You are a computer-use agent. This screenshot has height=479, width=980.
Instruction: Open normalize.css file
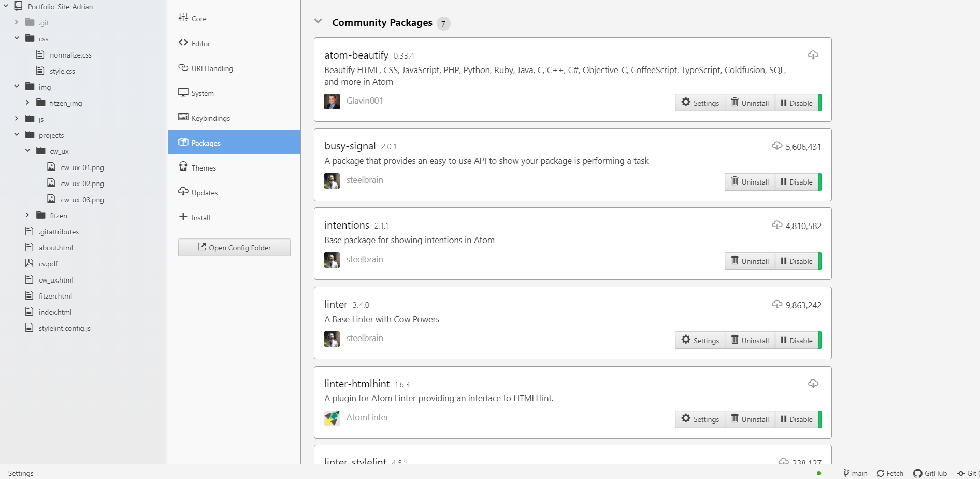(70, 55)
